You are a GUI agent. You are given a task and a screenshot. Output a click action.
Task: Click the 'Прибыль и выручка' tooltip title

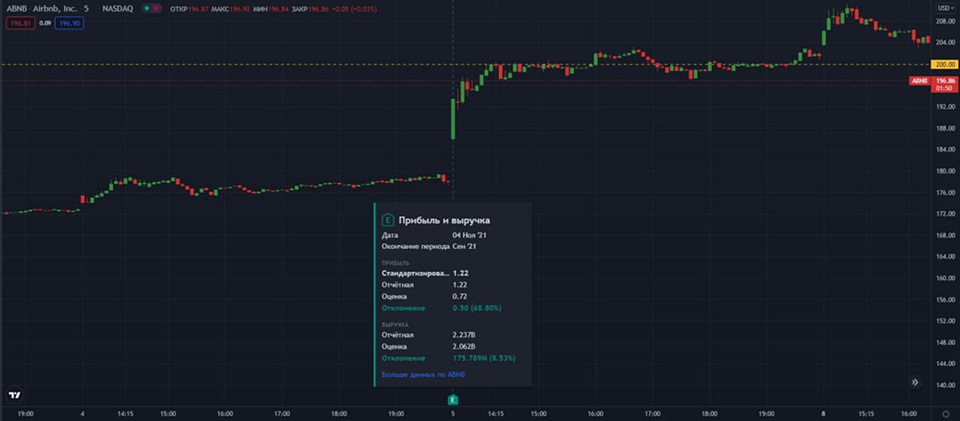[x=444, y=219]
